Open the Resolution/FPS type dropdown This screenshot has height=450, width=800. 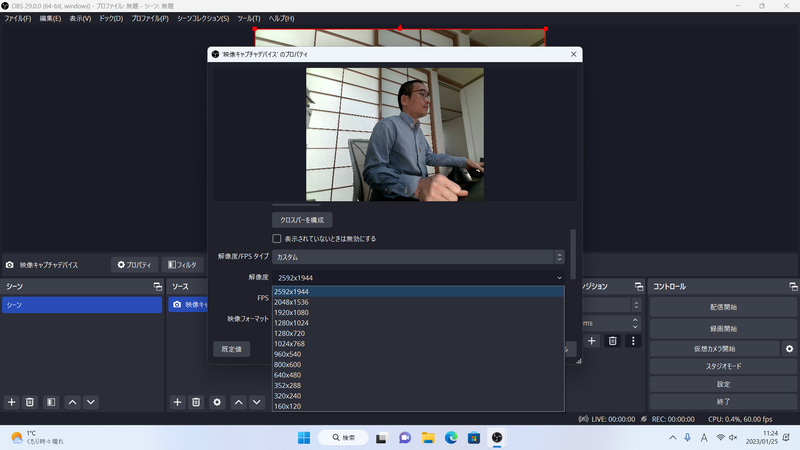click(x=418, y=257)
